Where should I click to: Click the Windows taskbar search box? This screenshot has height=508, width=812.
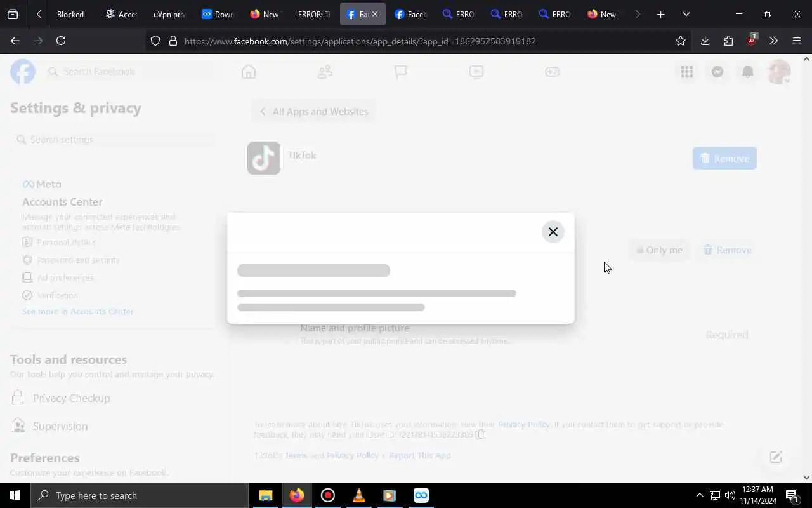(140, 495)
